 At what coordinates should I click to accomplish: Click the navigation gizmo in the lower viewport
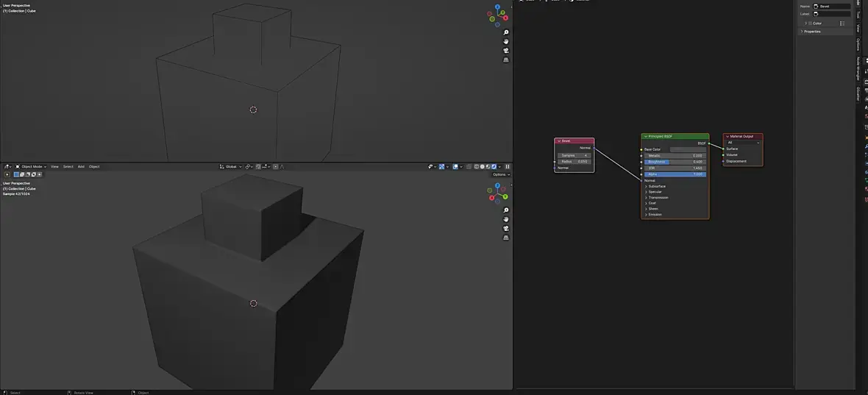click(498, 193)
